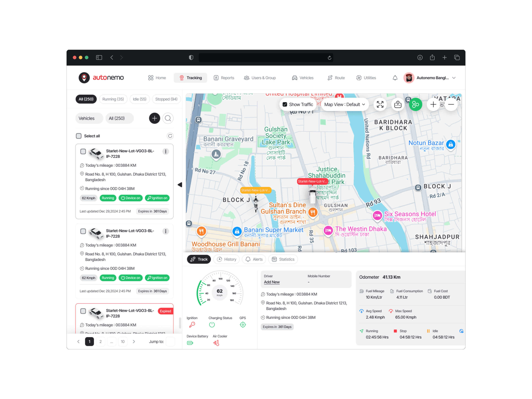The image size is (532, 399).
Task: Click Add New driver link
Action: (x=272, y=282)
